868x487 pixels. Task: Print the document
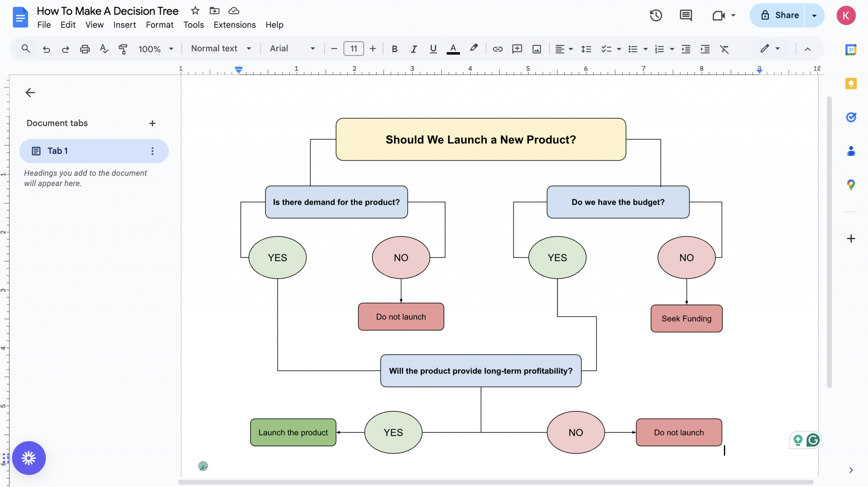click(85, 48)
